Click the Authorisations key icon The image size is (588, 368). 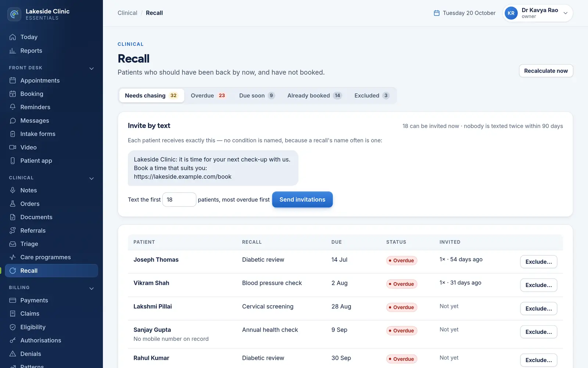[12, 340]
